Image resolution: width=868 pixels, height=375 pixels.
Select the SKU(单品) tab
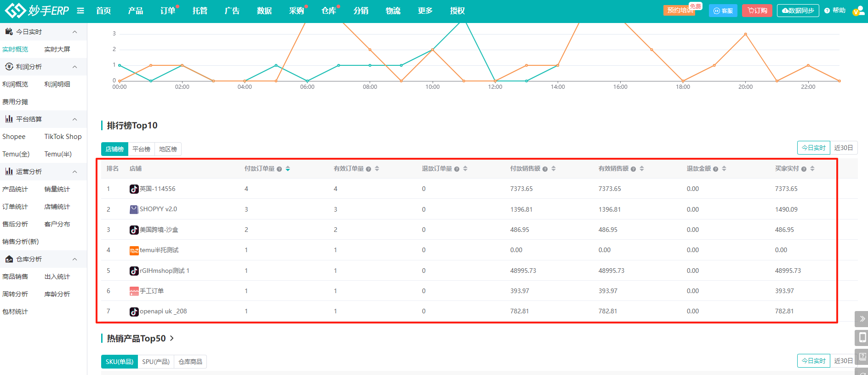(x=120, y=362)
